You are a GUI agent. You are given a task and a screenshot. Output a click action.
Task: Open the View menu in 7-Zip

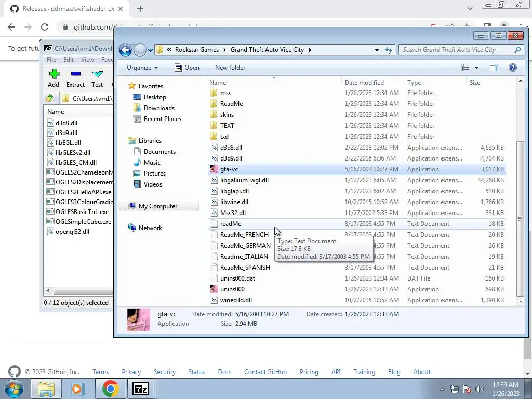tap(87, 60)
